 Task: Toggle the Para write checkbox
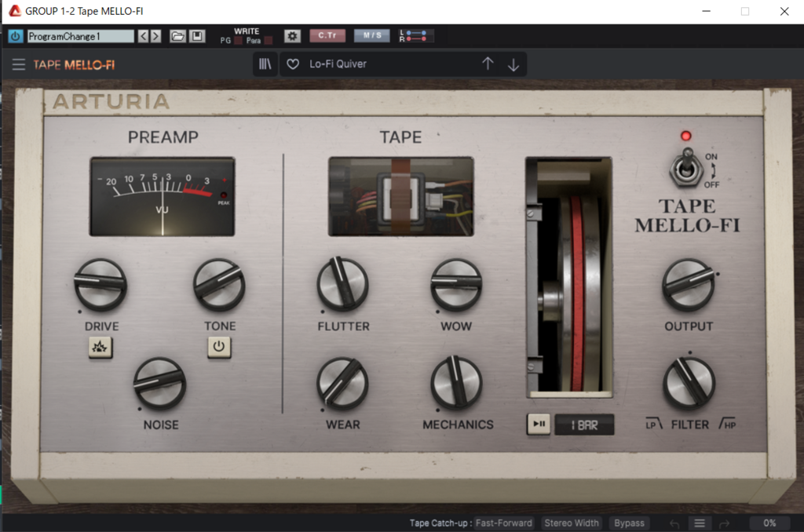(269, 41)
